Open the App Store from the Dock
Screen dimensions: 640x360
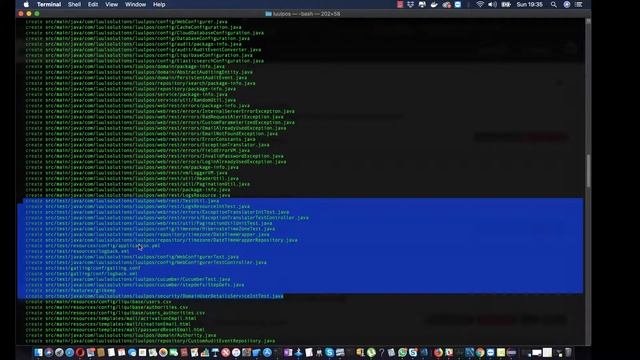pos(267,352)
